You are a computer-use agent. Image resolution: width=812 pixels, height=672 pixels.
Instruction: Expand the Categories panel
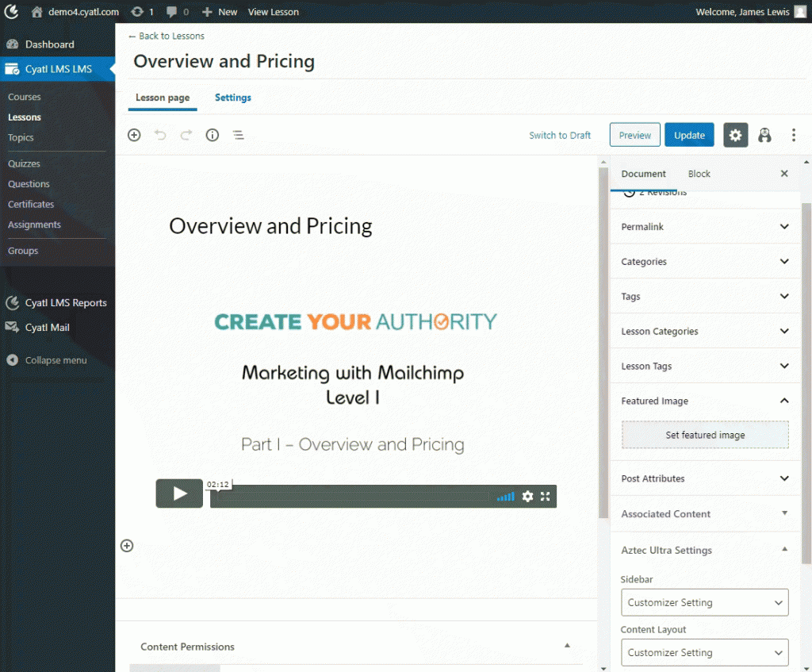click(705, 261)
